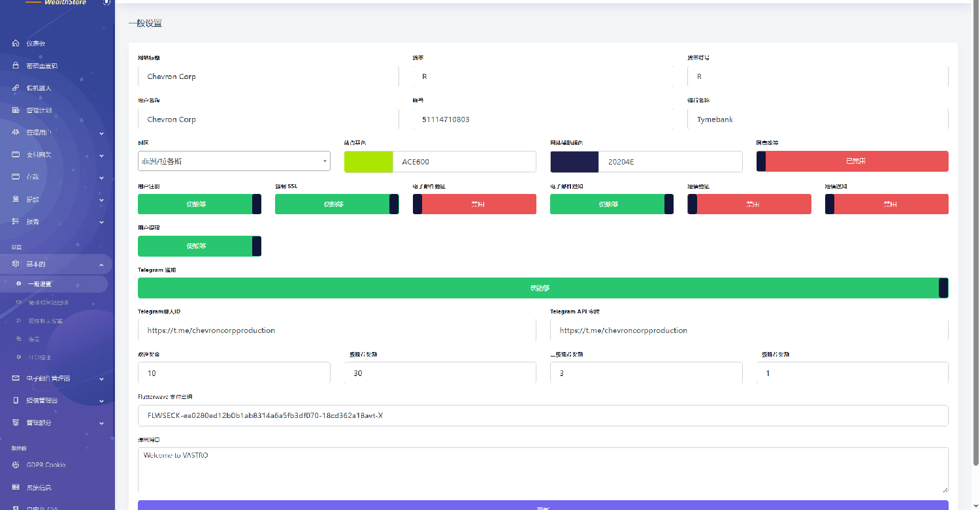Click the chain-link icon in the sidebar
This screenshot has width=980, height=510.
pyautogui.click(x=16, y=88)
